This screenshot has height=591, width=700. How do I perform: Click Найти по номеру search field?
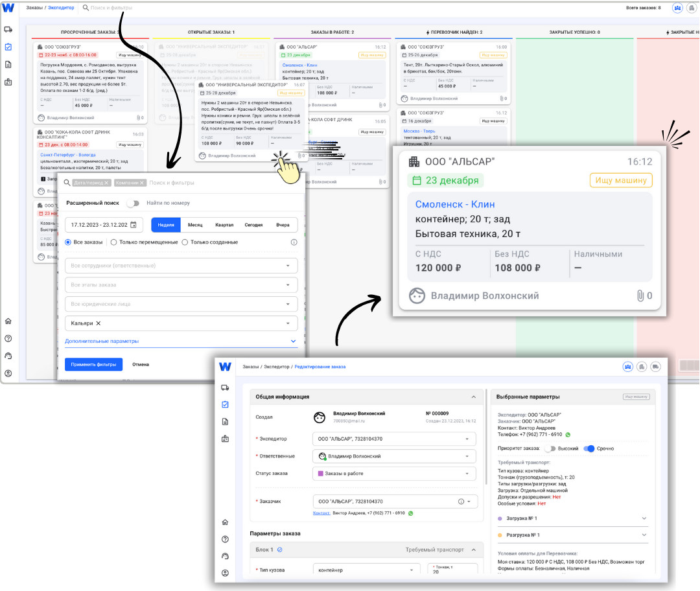click(168, 203)
